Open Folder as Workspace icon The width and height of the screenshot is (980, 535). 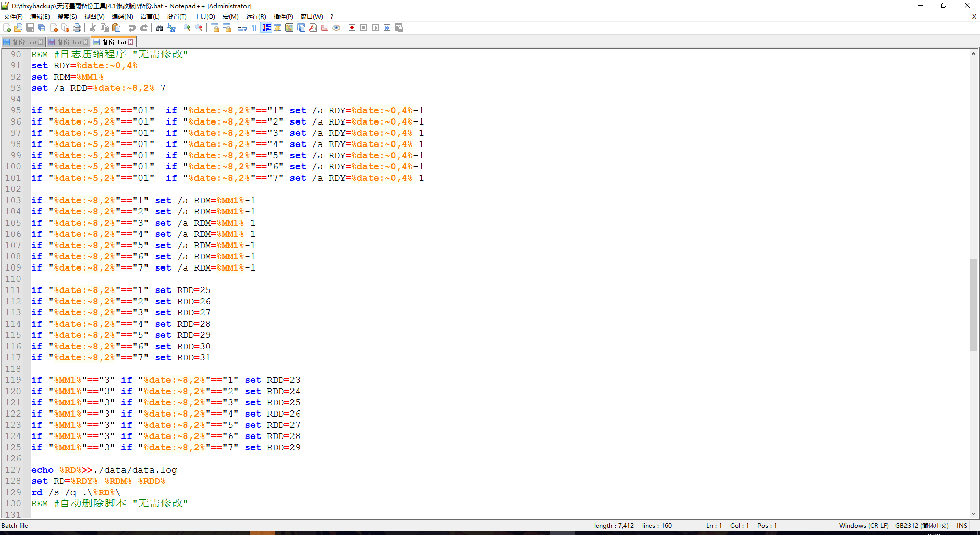325,28
